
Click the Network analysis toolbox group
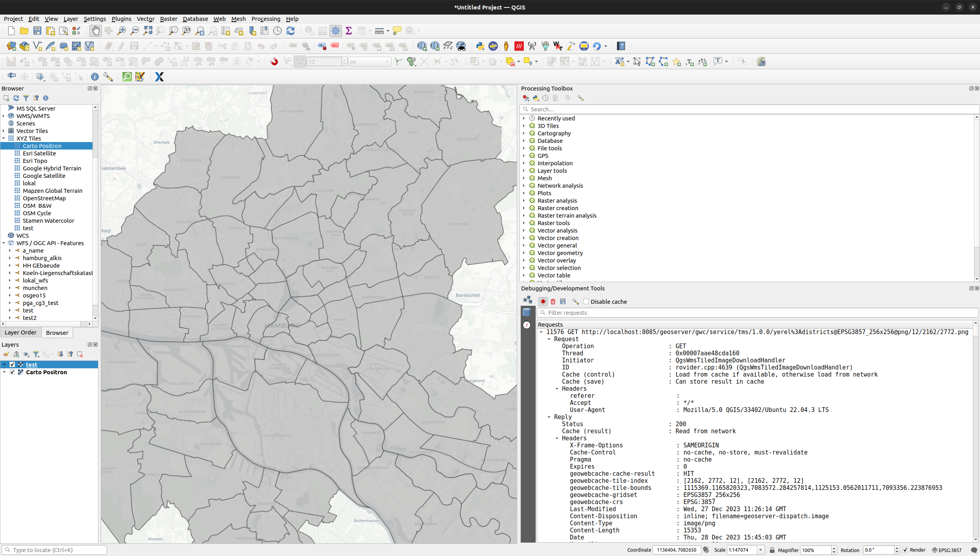[560, 186]
